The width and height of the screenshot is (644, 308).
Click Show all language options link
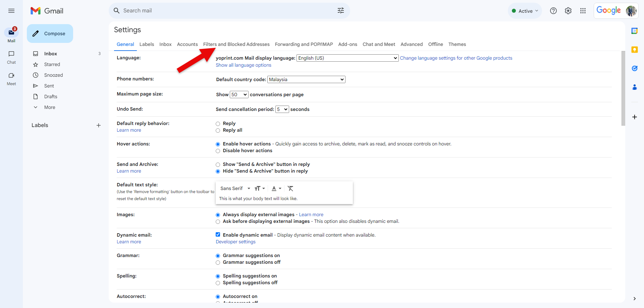(244, 65)
